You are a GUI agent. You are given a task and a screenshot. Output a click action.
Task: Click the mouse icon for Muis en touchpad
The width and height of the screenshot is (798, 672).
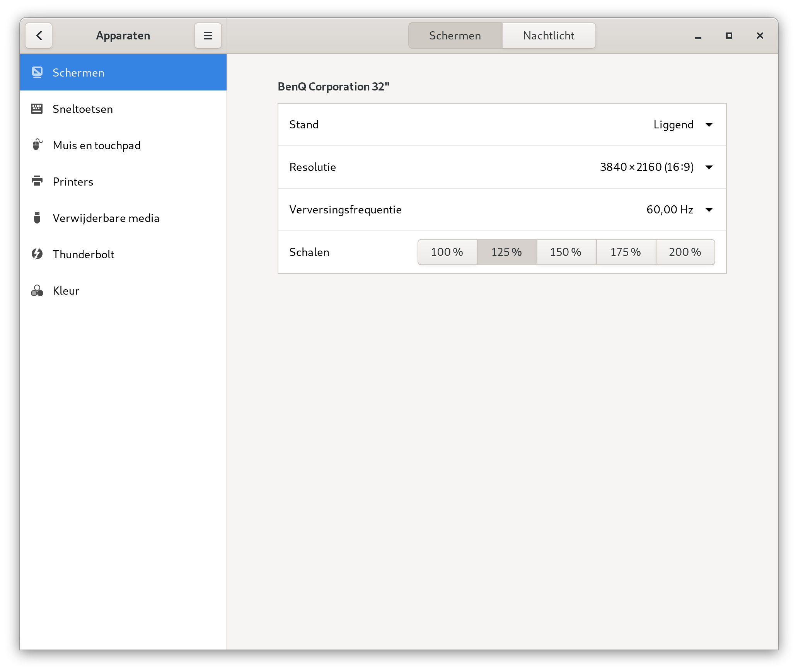click(37, 145)
